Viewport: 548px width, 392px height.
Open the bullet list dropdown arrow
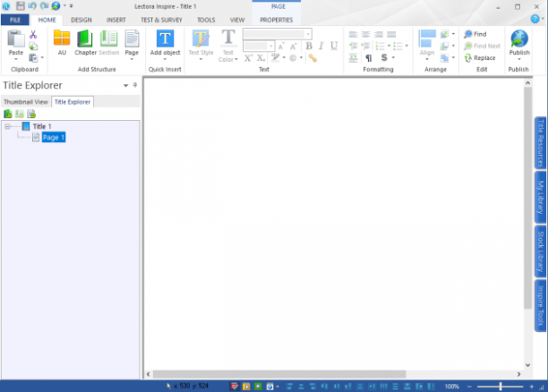(407, 46)
